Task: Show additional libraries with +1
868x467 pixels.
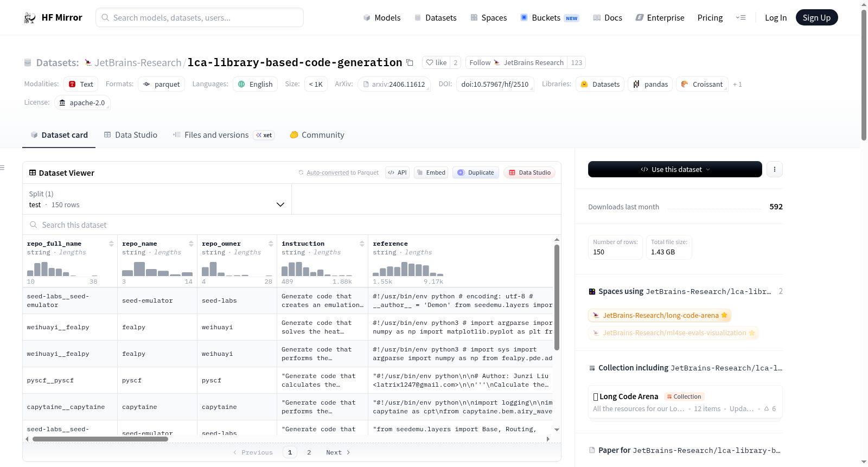Action: 737,84
